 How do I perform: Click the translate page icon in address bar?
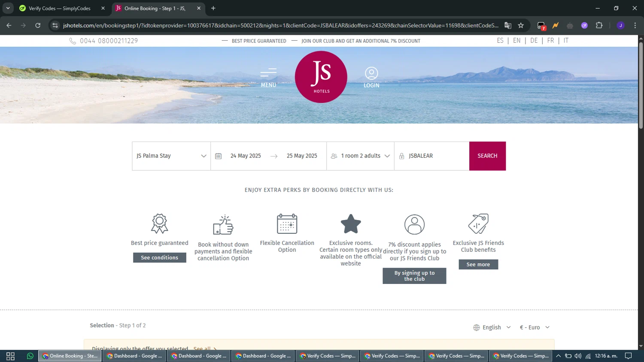[x=508, y=25]
